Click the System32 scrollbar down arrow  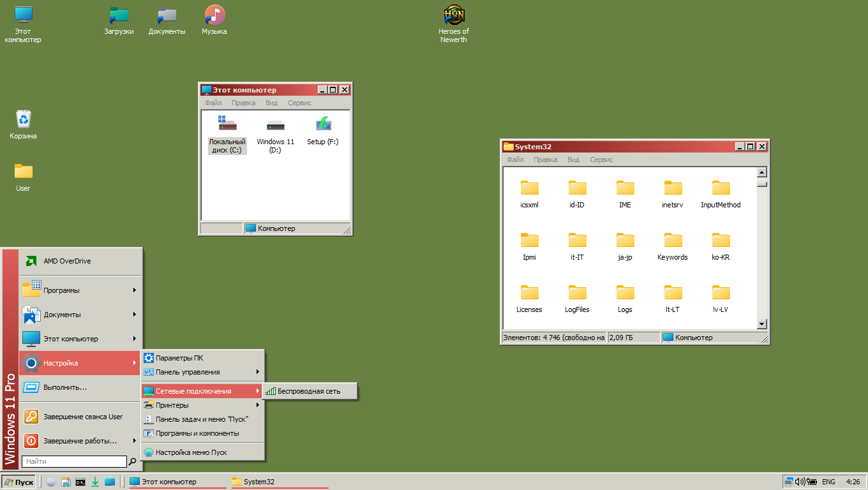[x=761, y=324]
